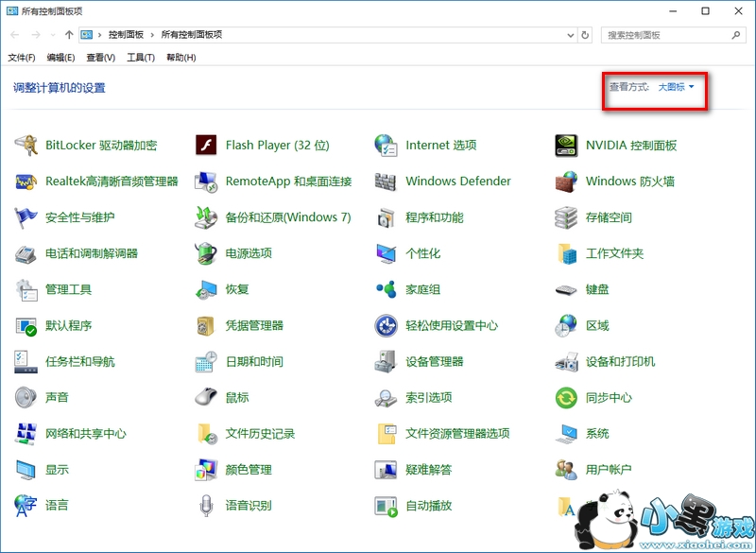Image resolution: width=756 pixels, height=553 pixels.
Task: Click the back navigation arrow
Action: click(15, 35)
